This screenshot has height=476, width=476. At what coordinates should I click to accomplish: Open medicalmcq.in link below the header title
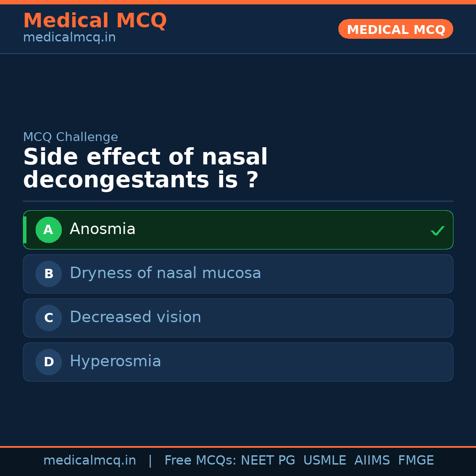click(x=69, y=38)
